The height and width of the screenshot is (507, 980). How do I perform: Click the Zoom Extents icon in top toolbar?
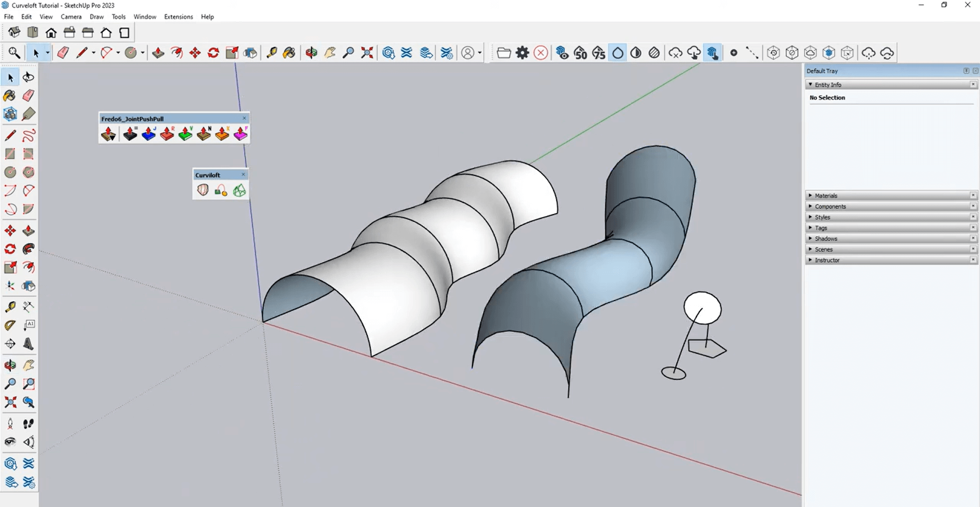[367, 53]
